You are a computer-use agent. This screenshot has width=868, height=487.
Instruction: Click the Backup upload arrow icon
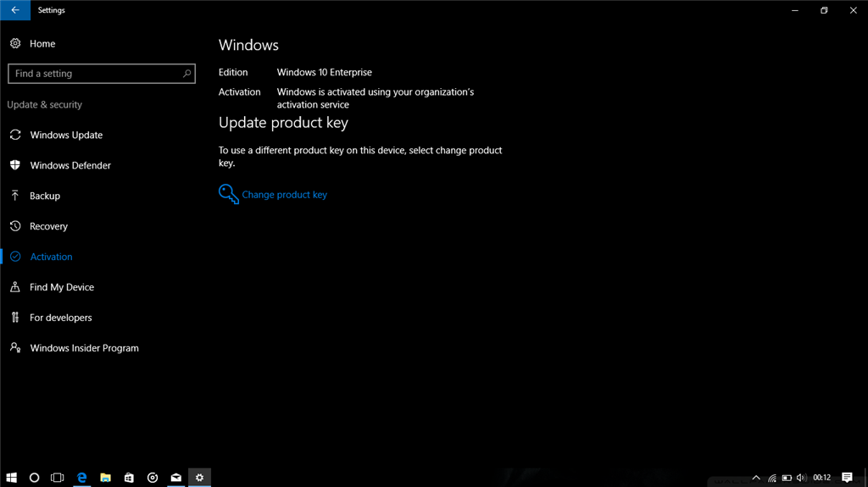tap(15, 196)
